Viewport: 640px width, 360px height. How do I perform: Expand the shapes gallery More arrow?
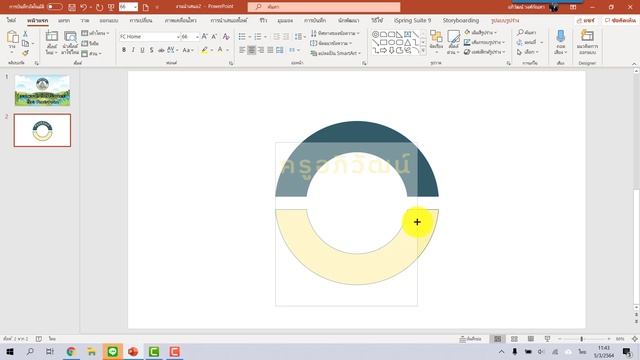point(423,51)
